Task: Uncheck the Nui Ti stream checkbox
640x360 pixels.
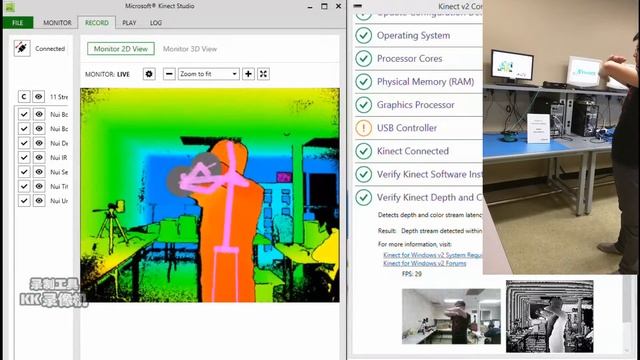Action: click(24, 186)
